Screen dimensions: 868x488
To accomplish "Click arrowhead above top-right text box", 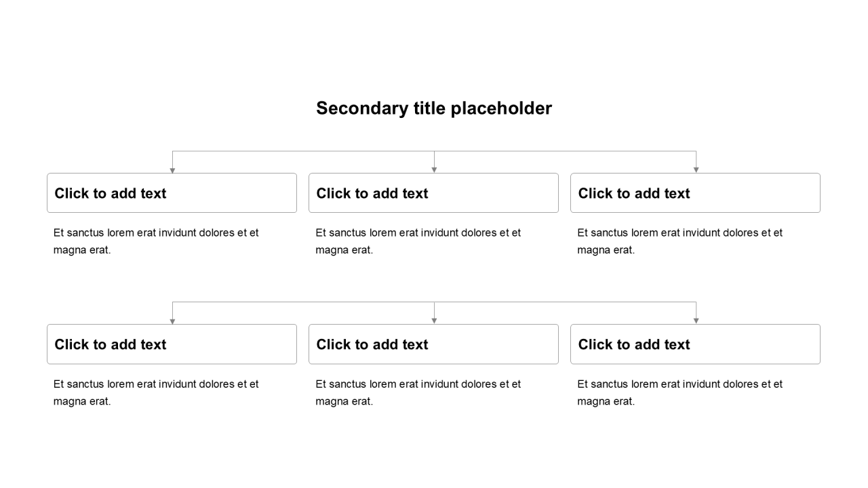I will (x=696, y=170).
